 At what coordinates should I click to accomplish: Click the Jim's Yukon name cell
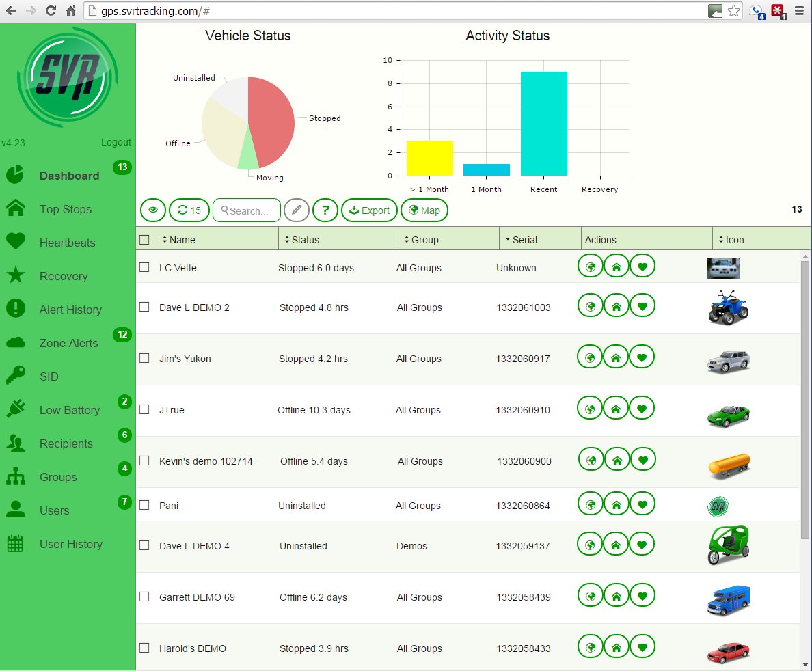click(x=185, y=359)
